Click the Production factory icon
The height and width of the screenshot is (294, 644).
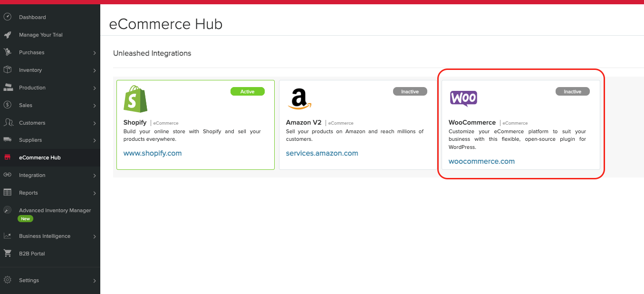[x=7, y=88]
